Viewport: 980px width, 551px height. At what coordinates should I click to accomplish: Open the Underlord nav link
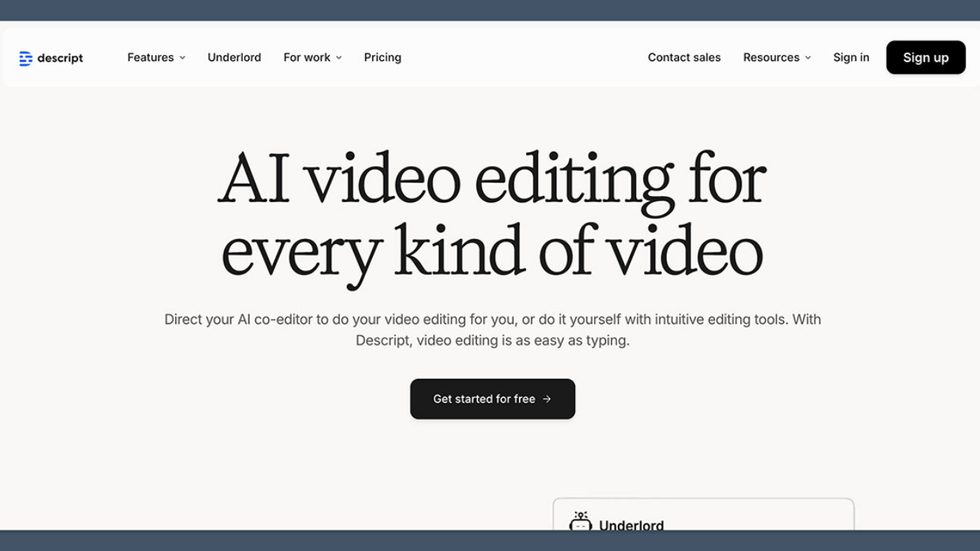[234, 57]
